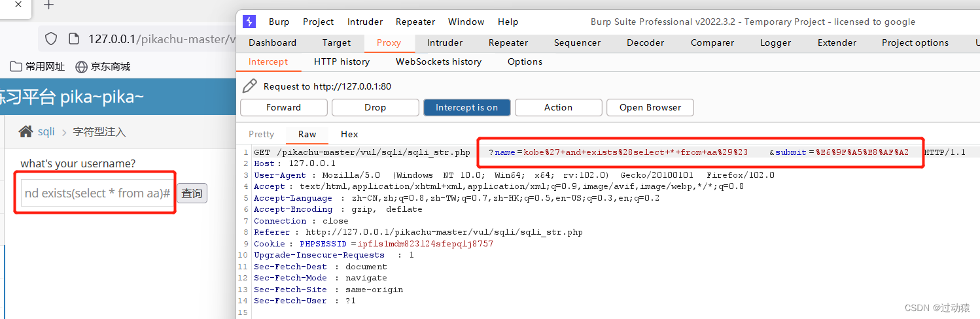Viewport: 980px width, 319px height.
Task: Switch request view to Pretty
Action: 262,134
